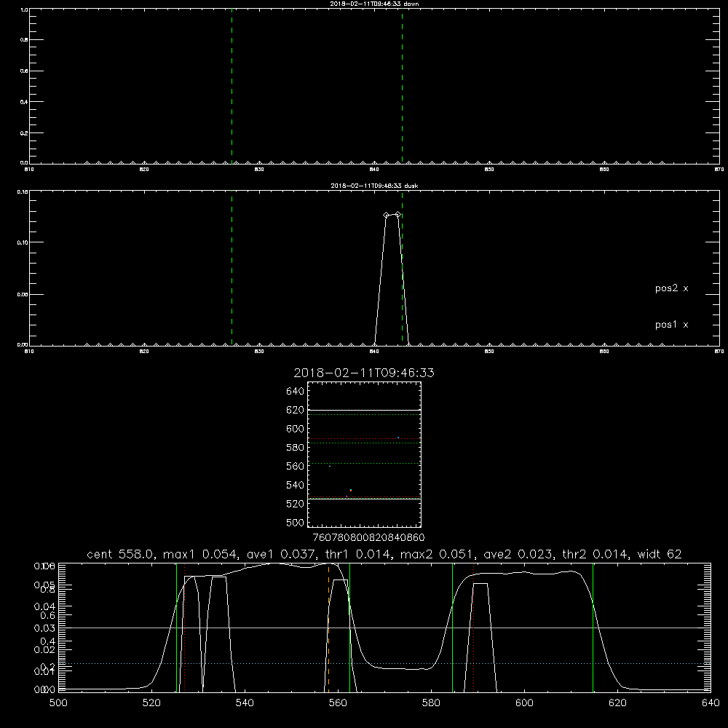Click bottom plot x-axis label '620'

(617, 703)
